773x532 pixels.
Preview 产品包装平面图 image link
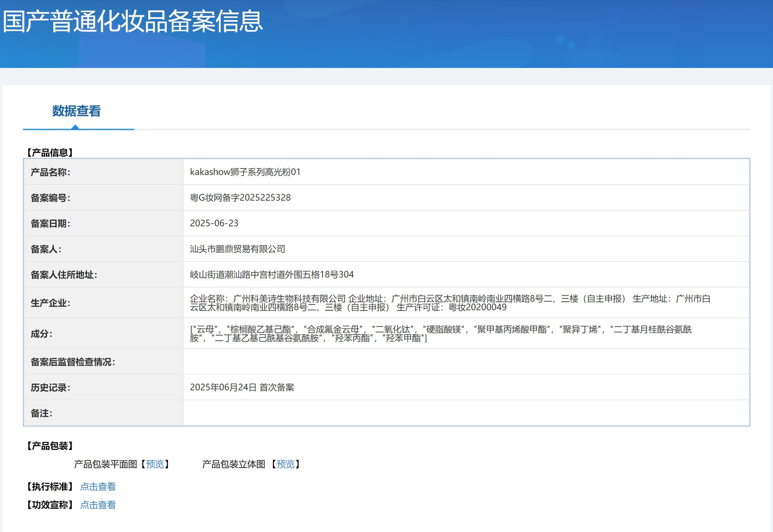(x=155, y=464)
